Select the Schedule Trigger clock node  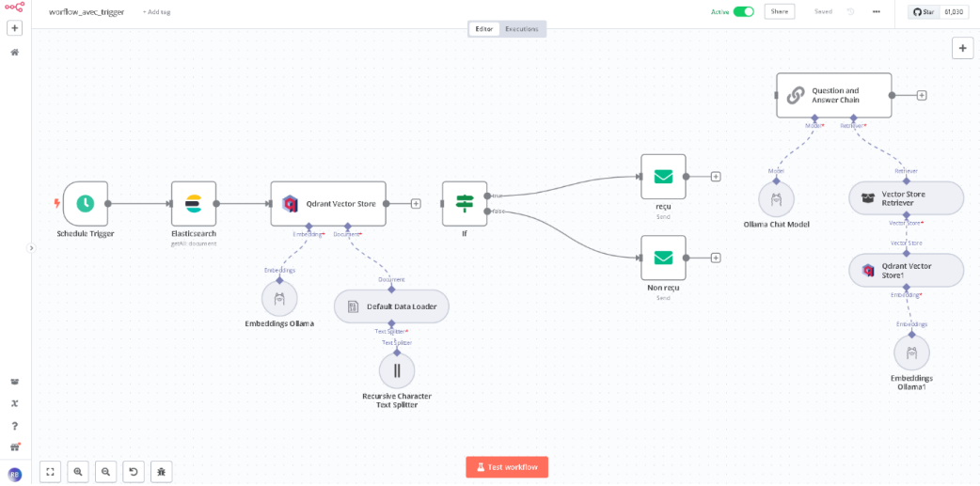86,204
